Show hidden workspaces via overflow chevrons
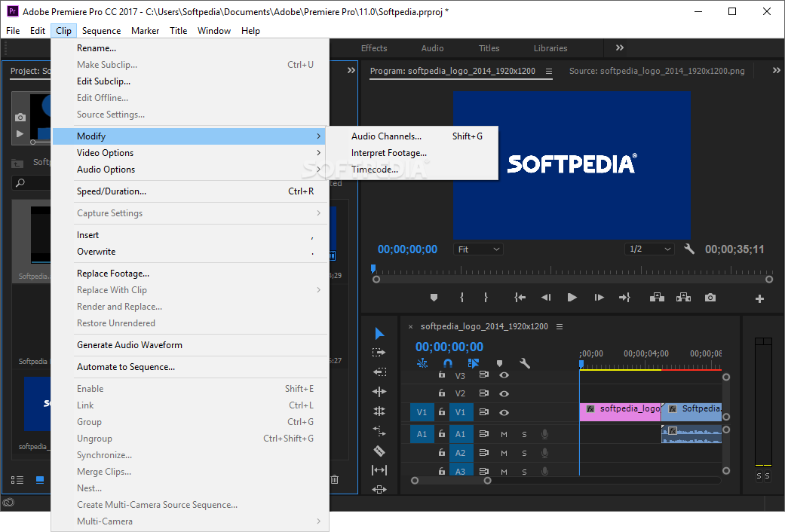This screenshot has height=532, width=785. (x=620, y=47)
